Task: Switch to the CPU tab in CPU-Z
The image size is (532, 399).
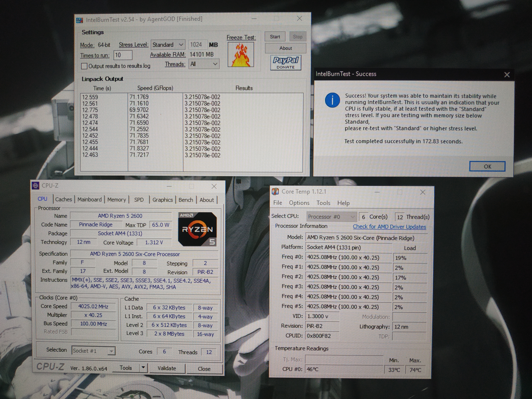Action: pos(42,199)
